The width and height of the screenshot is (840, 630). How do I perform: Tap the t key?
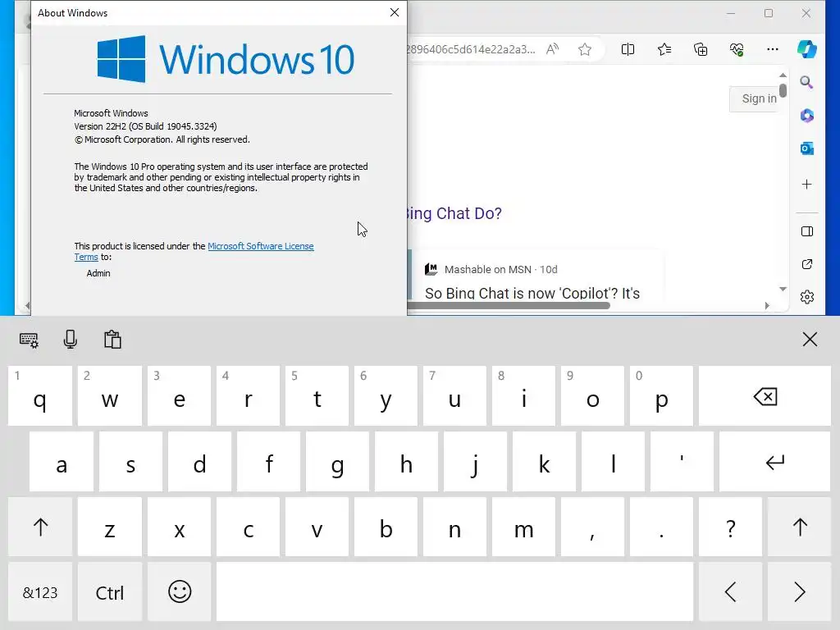tap(317, 396)
